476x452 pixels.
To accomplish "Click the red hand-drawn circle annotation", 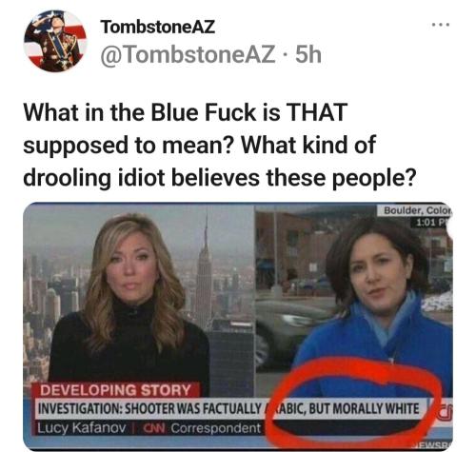I will click(353, 401).
